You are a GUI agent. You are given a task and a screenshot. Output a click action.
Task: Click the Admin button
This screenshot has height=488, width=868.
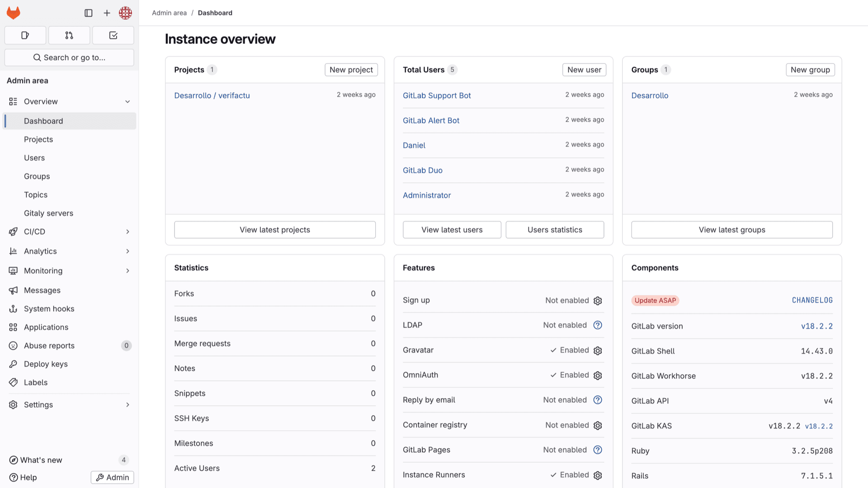(112, 477)
